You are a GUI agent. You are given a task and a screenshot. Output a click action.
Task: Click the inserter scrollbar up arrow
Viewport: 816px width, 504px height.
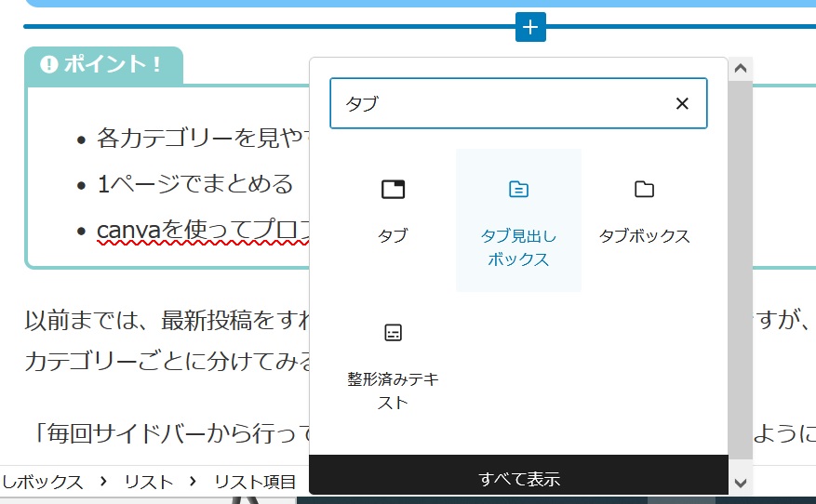[741, 69]
